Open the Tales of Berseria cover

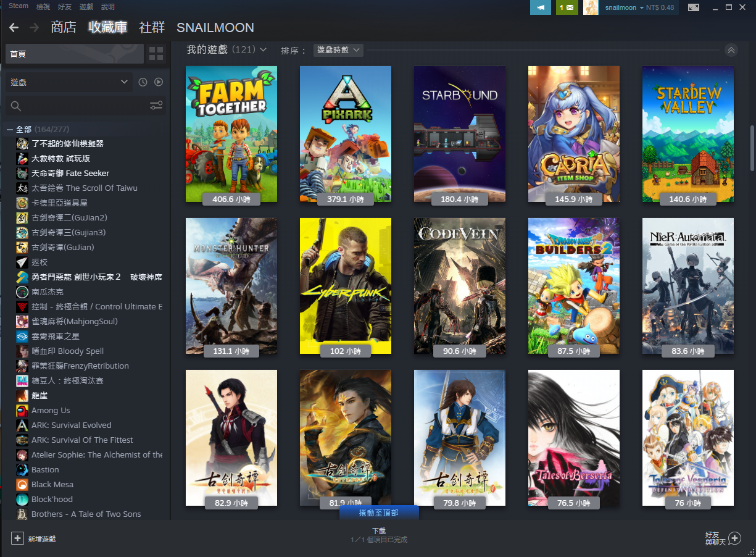tap(574, 438)
